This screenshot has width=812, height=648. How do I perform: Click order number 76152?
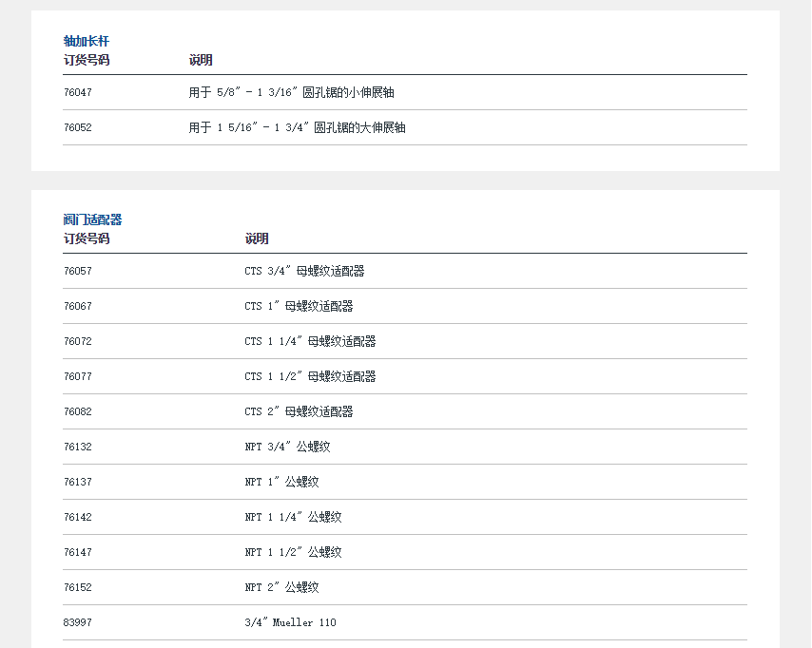point(78,588)
